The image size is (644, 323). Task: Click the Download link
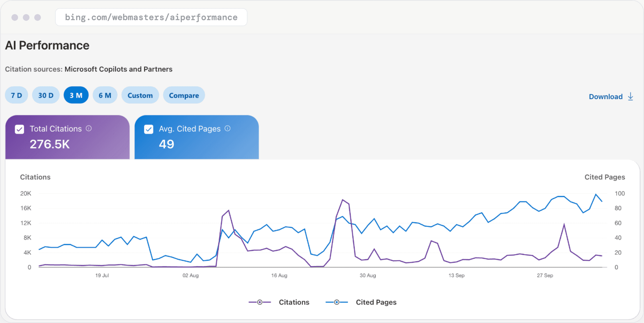[606, 97]
